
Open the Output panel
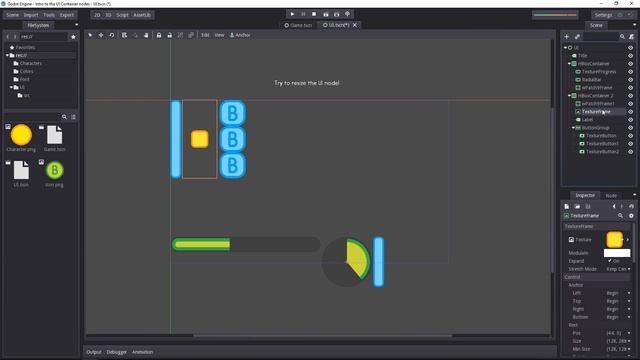[x=93, y=352]
